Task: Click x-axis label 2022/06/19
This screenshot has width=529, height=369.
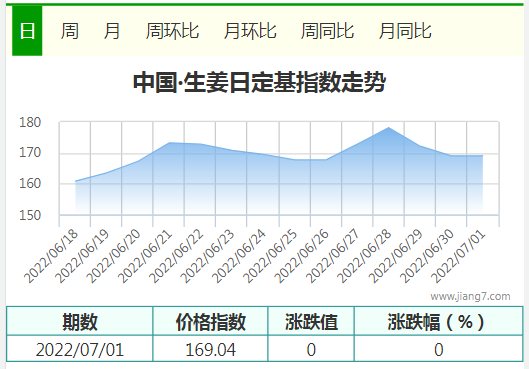Action: [83, 257]
